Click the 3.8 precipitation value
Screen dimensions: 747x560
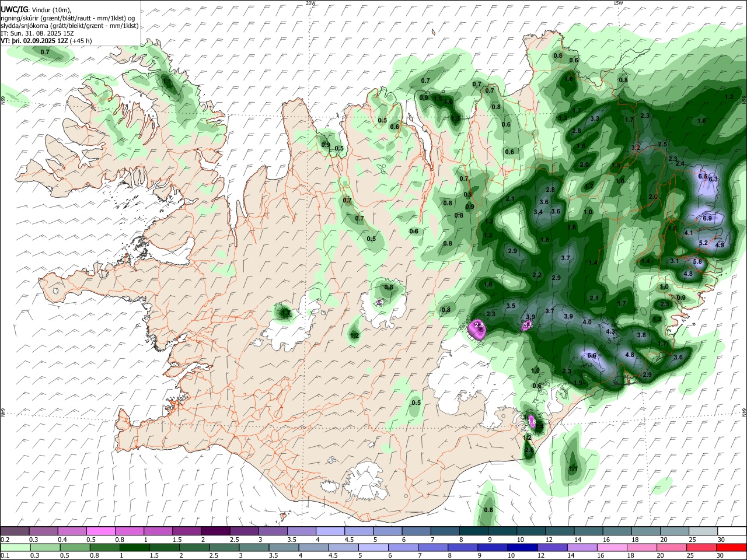641,335
